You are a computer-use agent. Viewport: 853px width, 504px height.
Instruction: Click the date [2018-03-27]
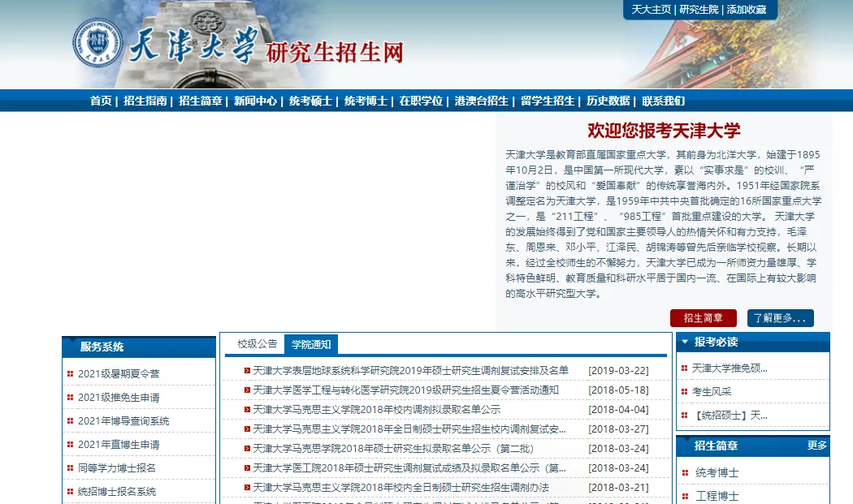[618, 429]
